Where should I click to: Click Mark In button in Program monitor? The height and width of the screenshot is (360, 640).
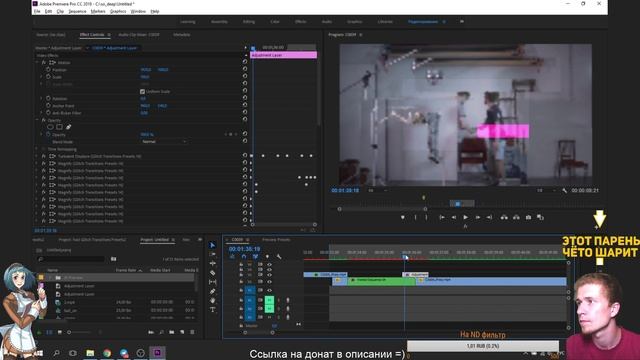click(x=416, y=218)
